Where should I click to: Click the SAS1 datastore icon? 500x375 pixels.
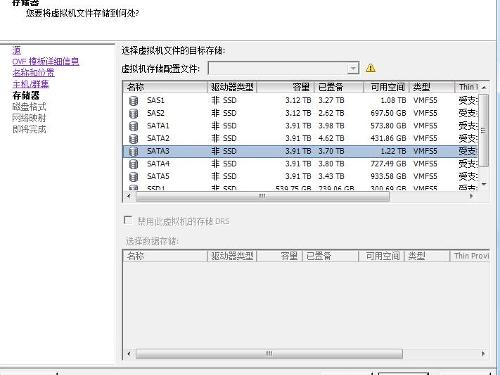[133, 101]
